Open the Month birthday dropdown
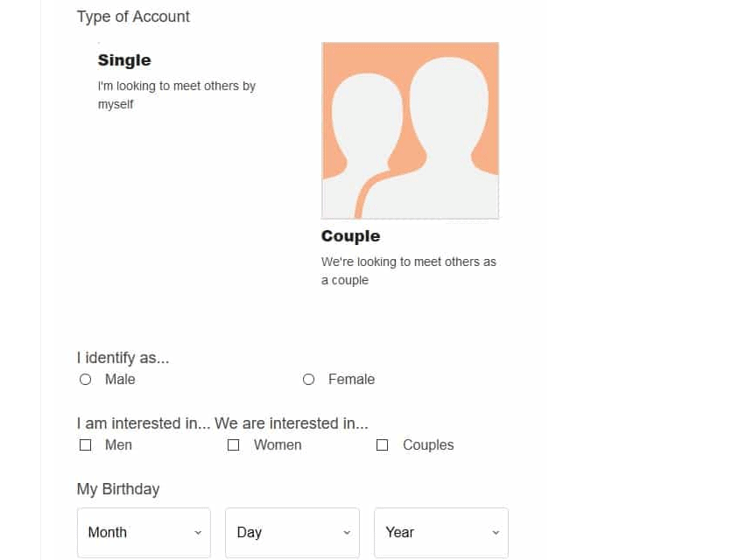 click(144, 533)
